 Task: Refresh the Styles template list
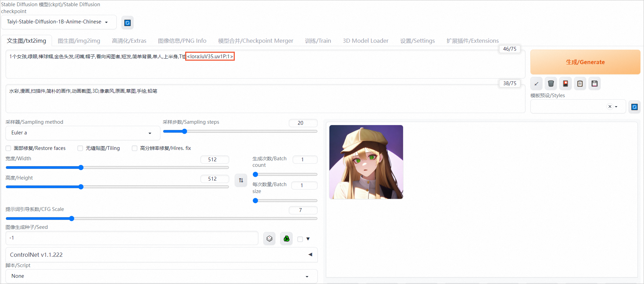[634, 107]
